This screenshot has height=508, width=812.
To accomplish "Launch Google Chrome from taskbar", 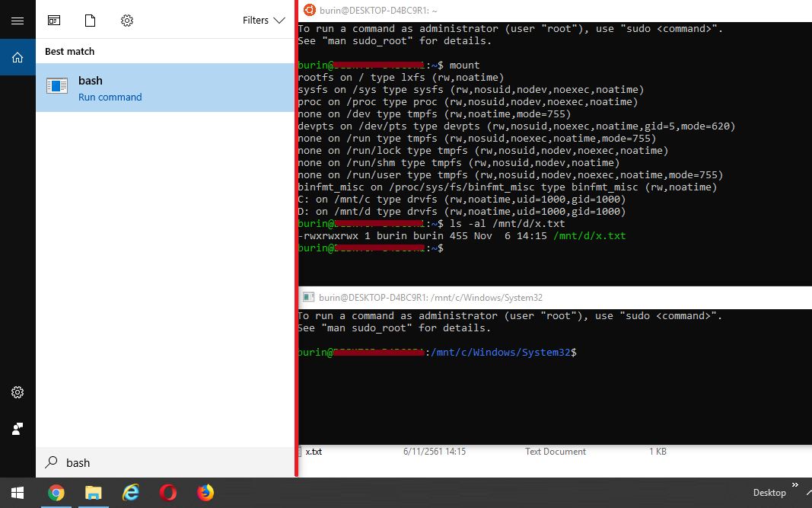I will [56, 493].
